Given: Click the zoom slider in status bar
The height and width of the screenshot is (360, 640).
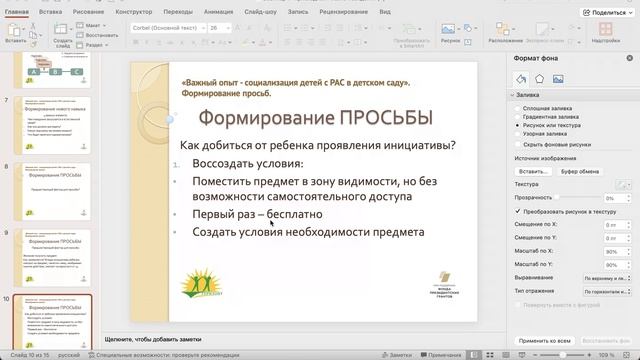Looking at the screenshot, I should [x=562, y=355].
